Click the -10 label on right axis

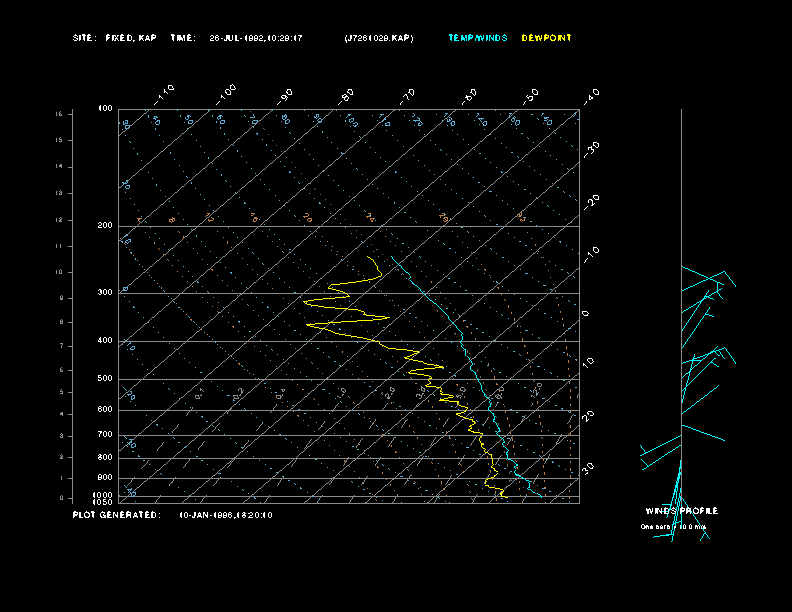click(591, 251)
